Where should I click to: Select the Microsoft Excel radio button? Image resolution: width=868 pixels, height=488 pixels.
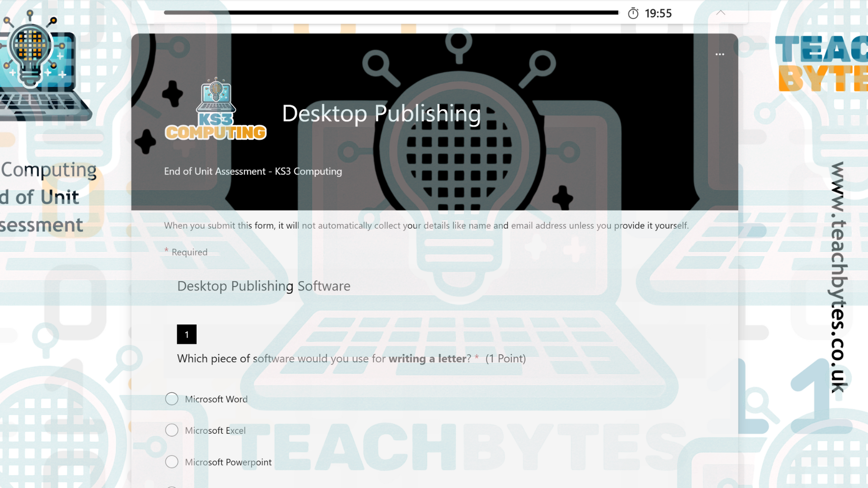pyautogui.click(x=172, y=430)
